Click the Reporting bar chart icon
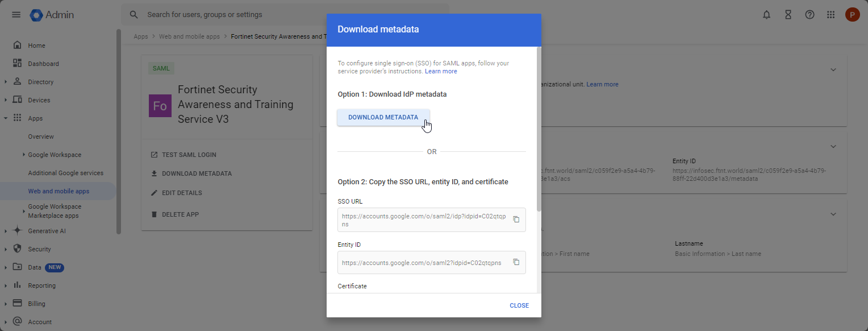This screenshot has height=331, width=868. [x=17, y=285]
